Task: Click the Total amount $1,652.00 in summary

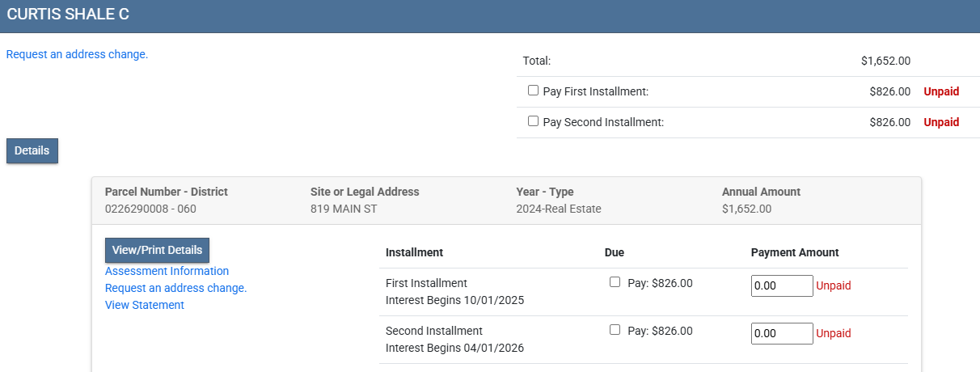Action: pyautogui.click(x=885, y=61)
